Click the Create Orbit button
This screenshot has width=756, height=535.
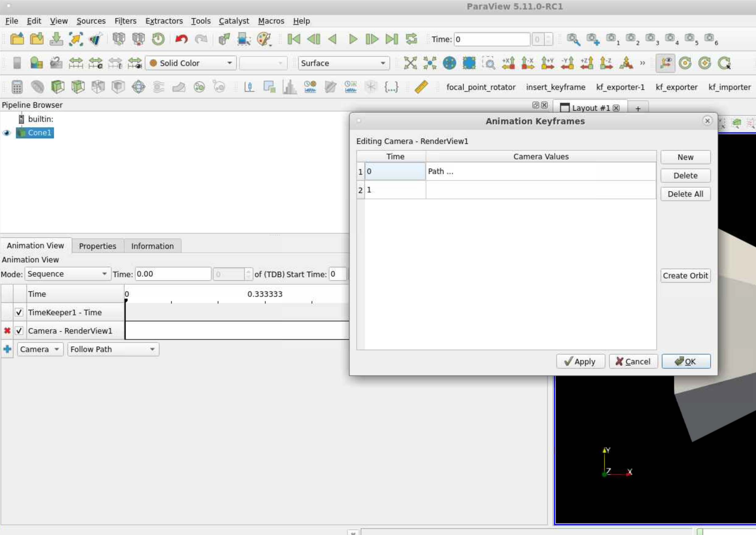(x=685, y=275)
